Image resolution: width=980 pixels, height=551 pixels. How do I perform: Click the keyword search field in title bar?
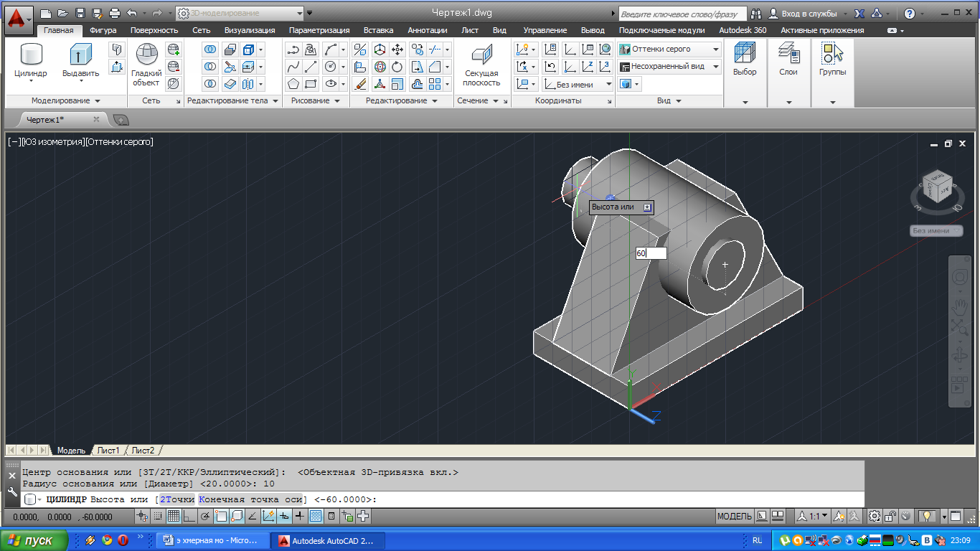pos(682,14)
